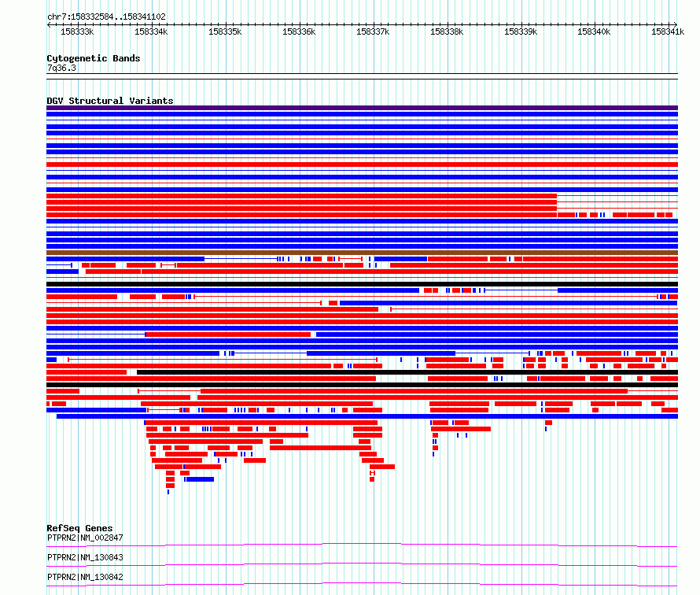Click the 158341k ruler tick label
700x595 pixels.
(x=668, y=31)
